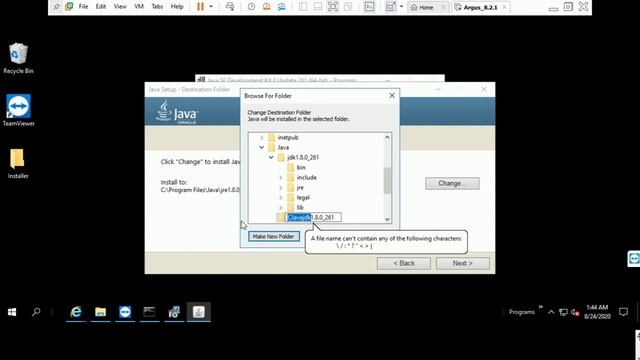Click the stretch guest display icon

(391, 7)
